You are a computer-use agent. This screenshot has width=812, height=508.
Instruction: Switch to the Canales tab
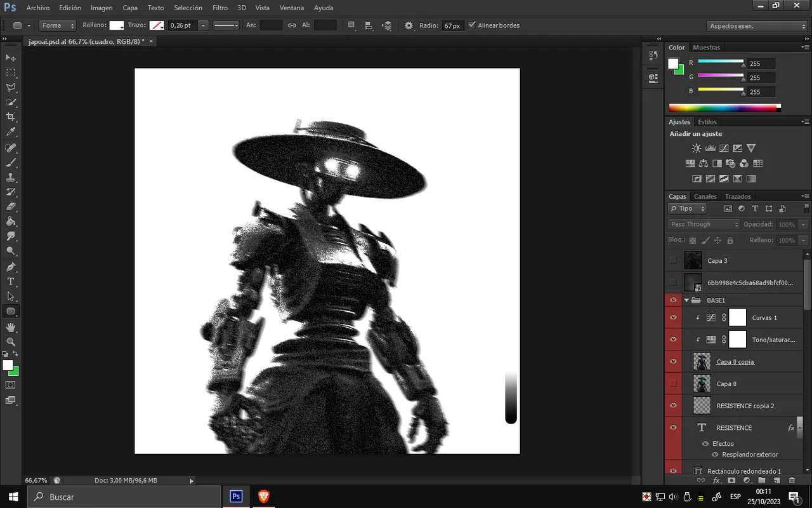pos(705,196)
